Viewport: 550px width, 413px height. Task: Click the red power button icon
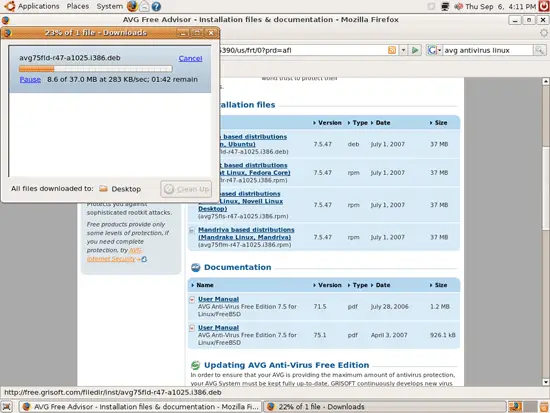click(544, 6)
